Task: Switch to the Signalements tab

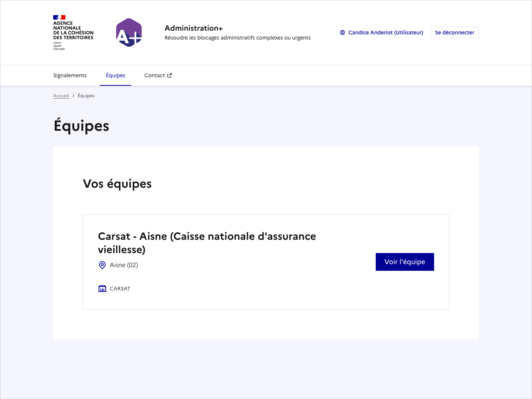Action: [x=70, y=75]
